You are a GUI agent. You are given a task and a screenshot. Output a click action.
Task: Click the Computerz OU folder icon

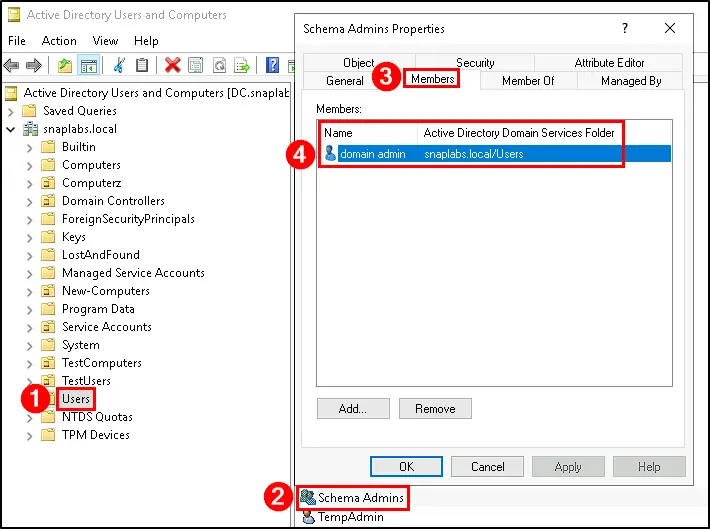click(48, 183)
